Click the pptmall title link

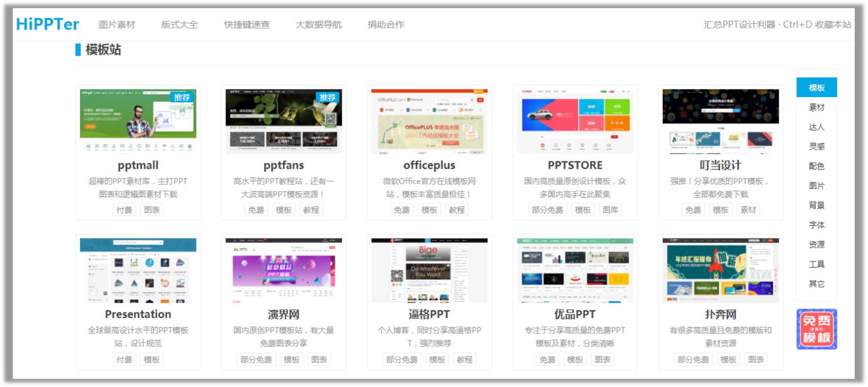138,165
